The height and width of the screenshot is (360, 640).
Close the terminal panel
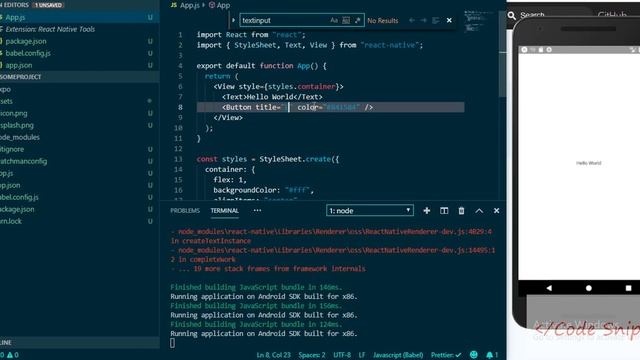point(496,211)
